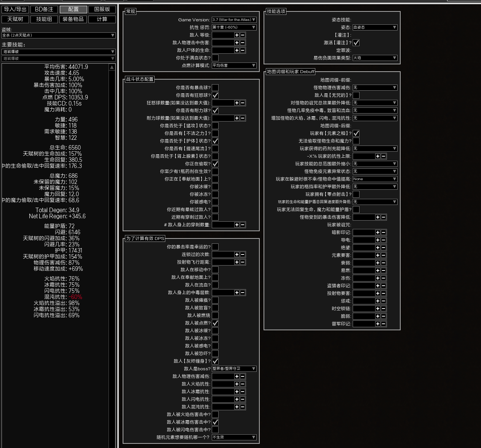Uncheck the 敌人被点燃 checkbox

click(215, 323)
